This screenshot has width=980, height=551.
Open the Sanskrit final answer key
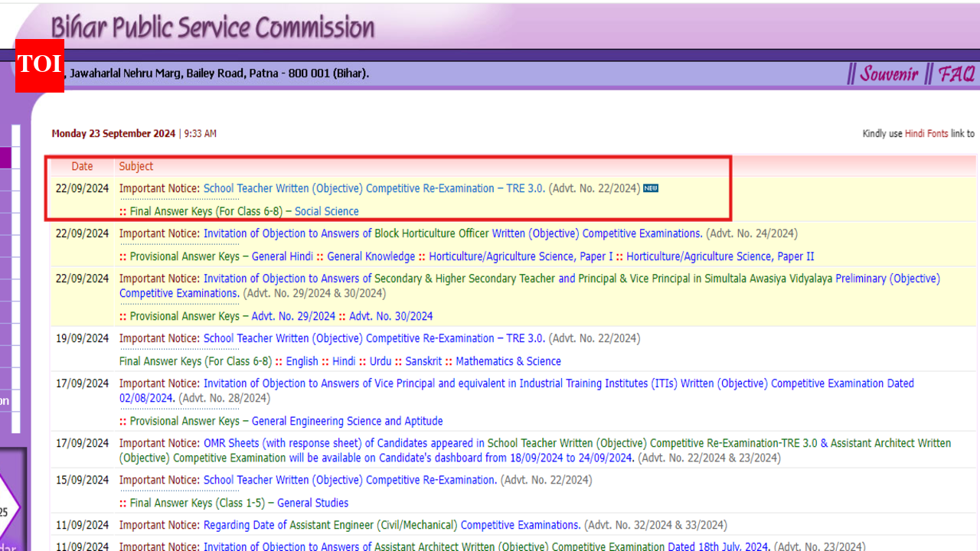click(423, 361)
